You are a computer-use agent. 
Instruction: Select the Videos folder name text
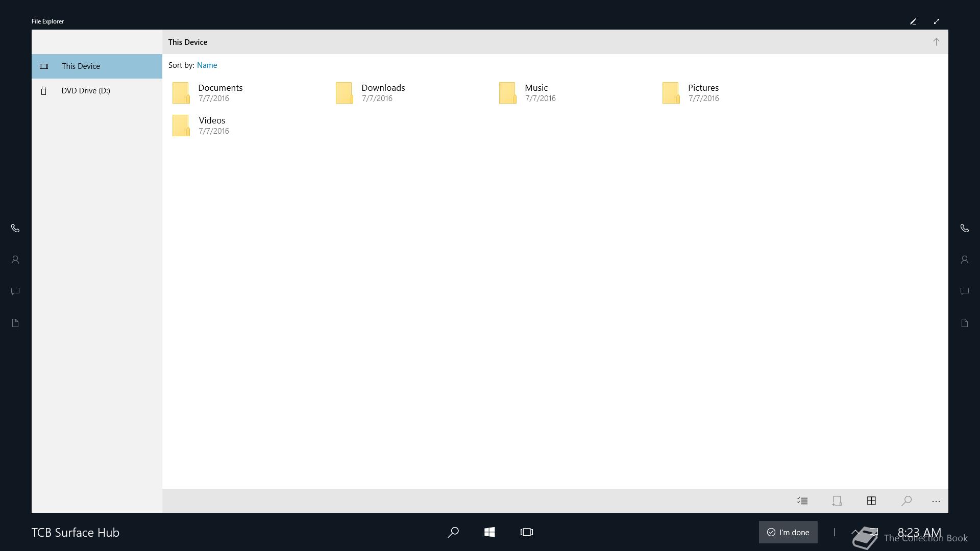(212, 120)
